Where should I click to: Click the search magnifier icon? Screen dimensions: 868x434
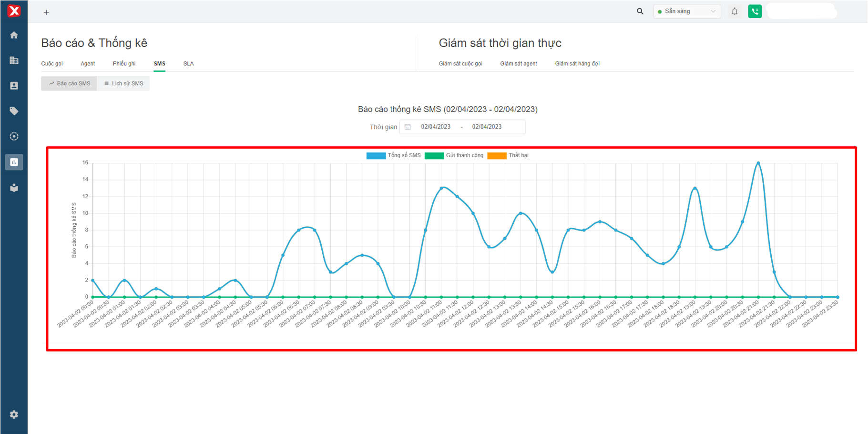[640, 11]
